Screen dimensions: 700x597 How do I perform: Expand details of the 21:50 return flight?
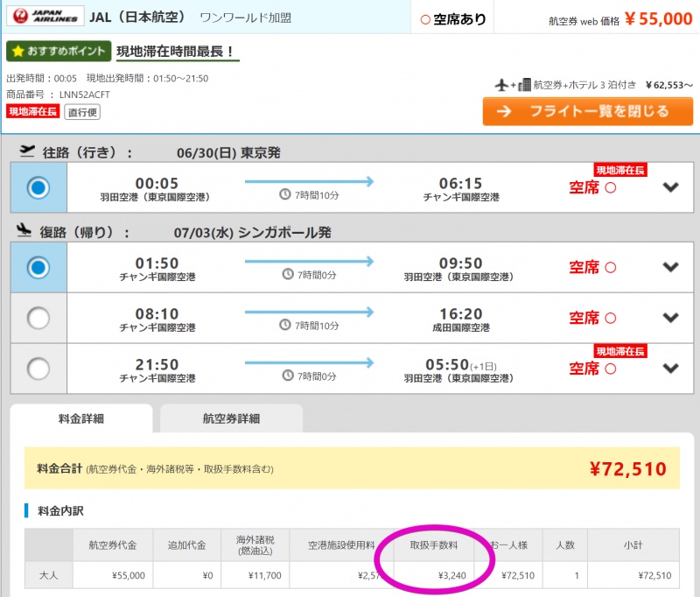click(x=670, y=369)
